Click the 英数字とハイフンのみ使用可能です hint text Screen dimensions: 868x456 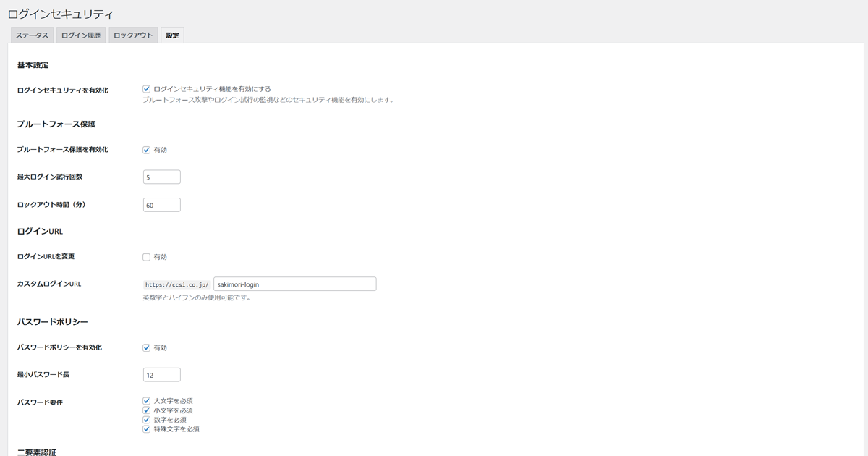point(197,297)
